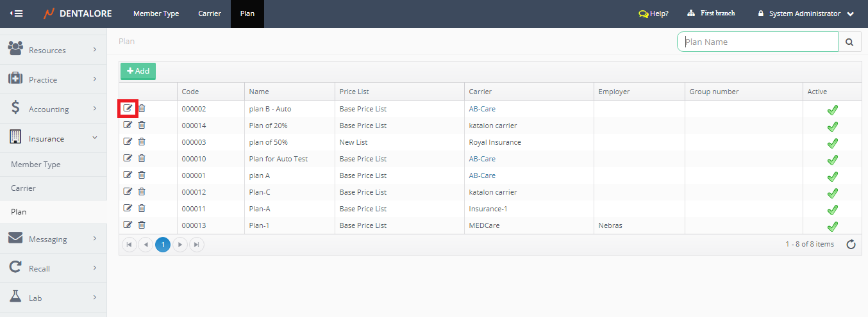Collapse the Insurance sidebar section
The width and height of the screenshot is (868, 317).
click(x=53, y=138)
